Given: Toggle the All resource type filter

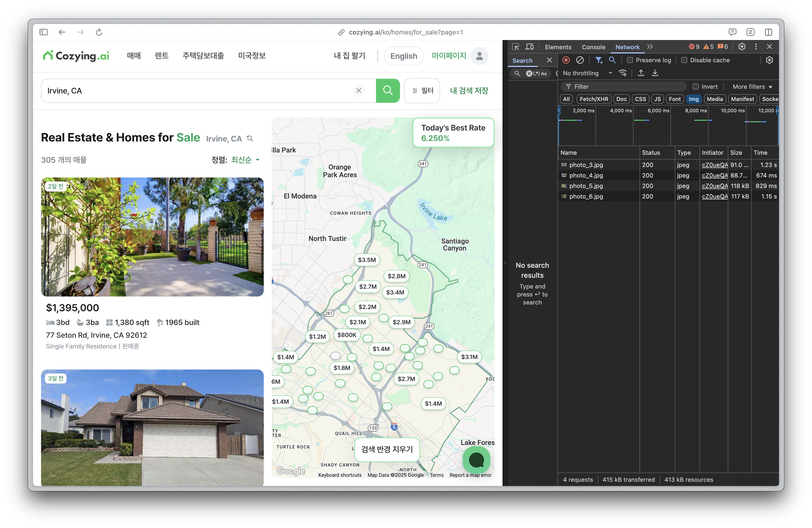Looking at the screenshot, I should (566, 99).
